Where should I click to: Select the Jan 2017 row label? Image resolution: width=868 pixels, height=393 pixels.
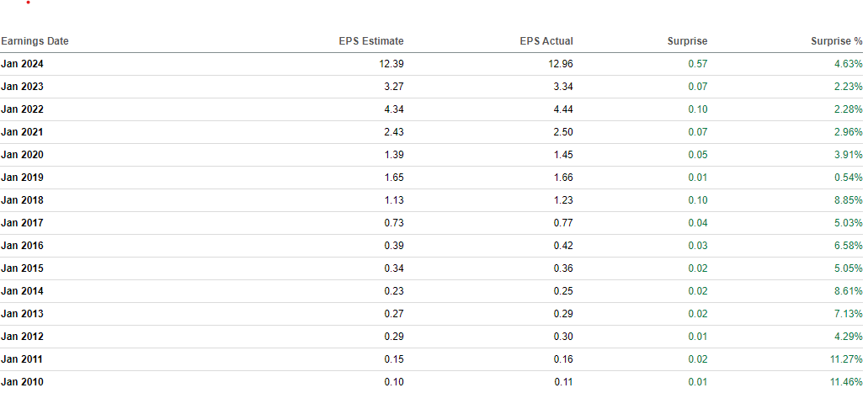pos(22,223)
